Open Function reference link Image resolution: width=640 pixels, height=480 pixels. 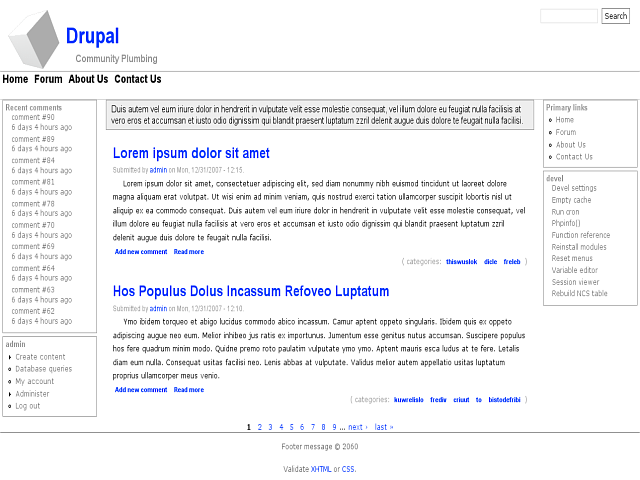tap(580, 235)
